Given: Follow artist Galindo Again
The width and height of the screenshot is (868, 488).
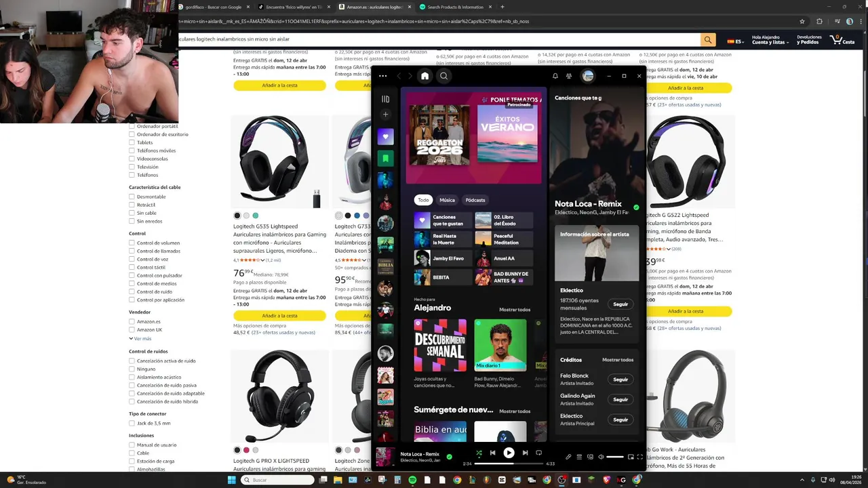Looking at the screenshot, I should [x=620, y=399].
